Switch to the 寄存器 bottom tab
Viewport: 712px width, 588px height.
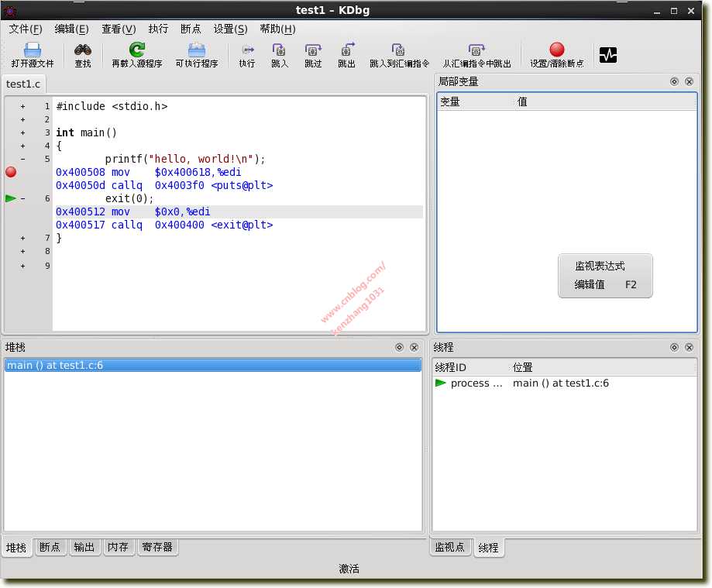(x=157, y=547)
